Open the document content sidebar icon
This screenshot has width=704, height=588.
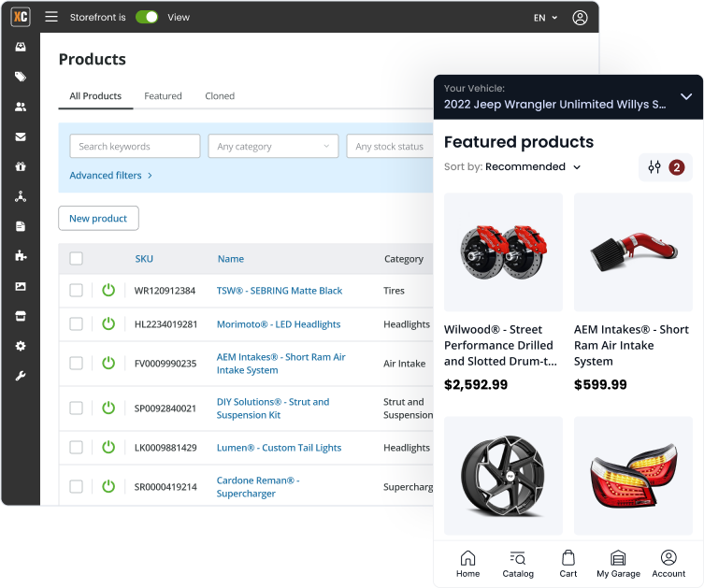coord(21,226)
